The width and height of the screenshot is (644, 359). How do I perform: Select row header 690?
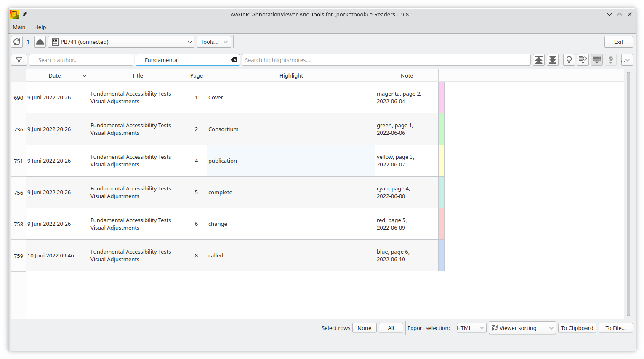click(x=19, y=97)
